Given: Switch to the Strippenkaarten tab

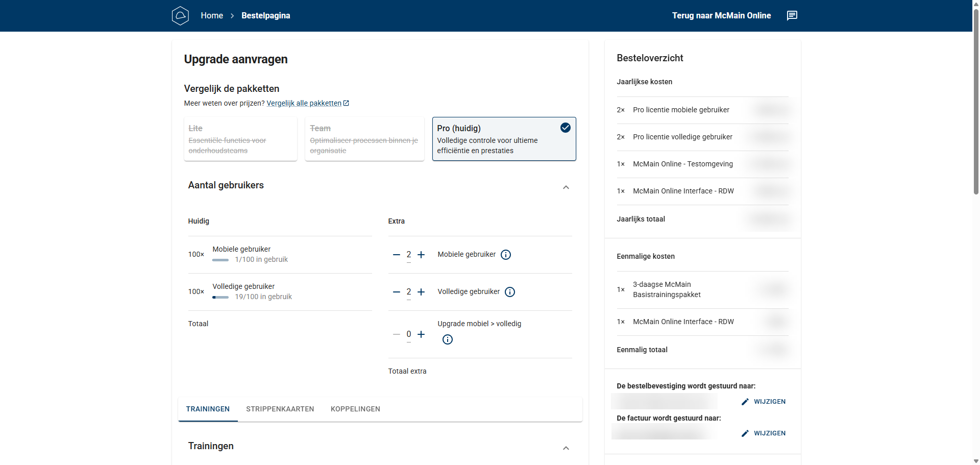Looking at the screenshot, I should [x=280, y=409].
